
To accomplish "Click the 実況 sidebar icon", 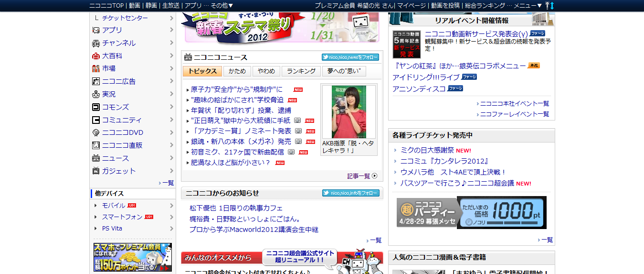I will point(95,94).
